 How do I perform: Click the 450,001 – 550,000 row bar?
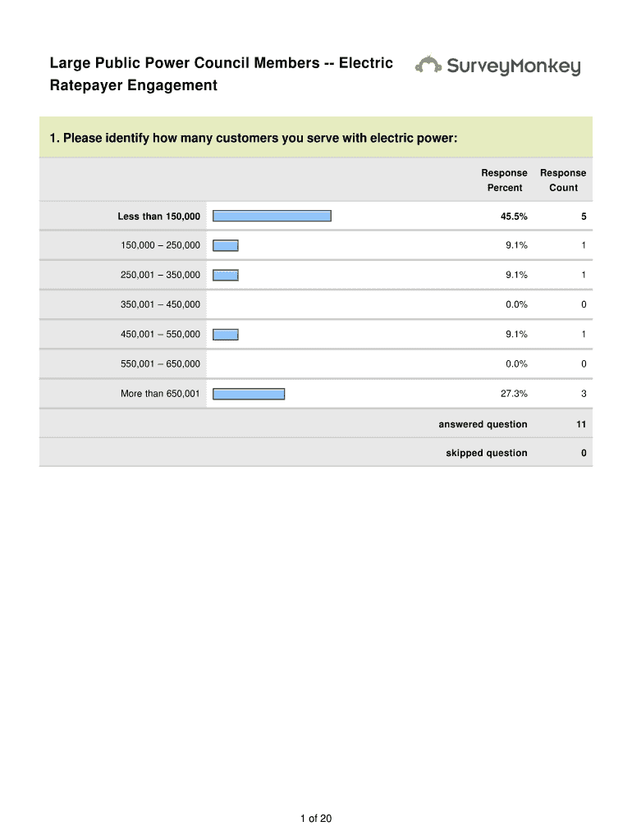(x=226, y=334)
